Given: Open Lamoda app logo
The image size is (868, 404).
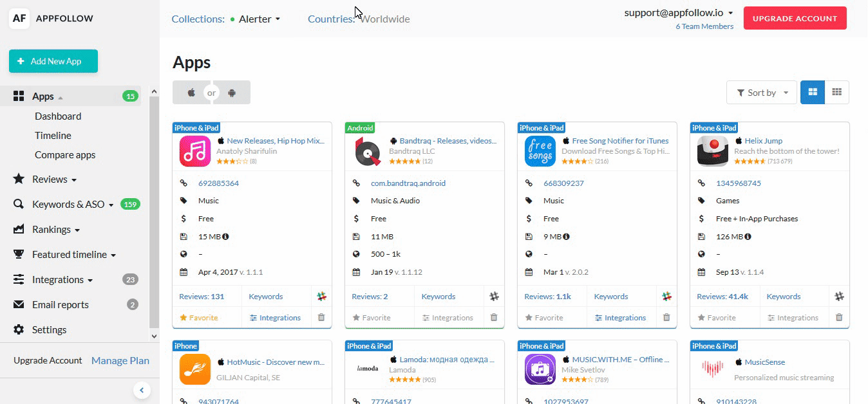Looking at the screenshot, I should click(368, 369).
